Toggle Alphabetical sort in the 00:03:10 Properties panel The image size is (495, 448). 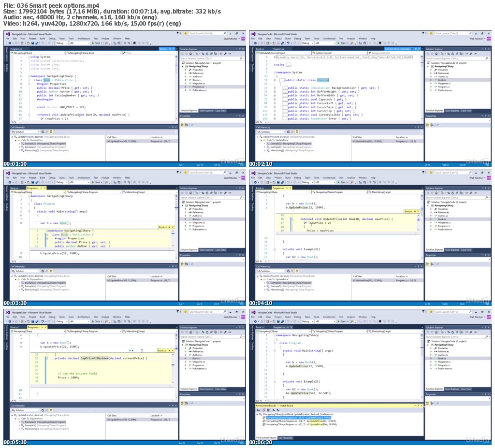click(186, 264)
